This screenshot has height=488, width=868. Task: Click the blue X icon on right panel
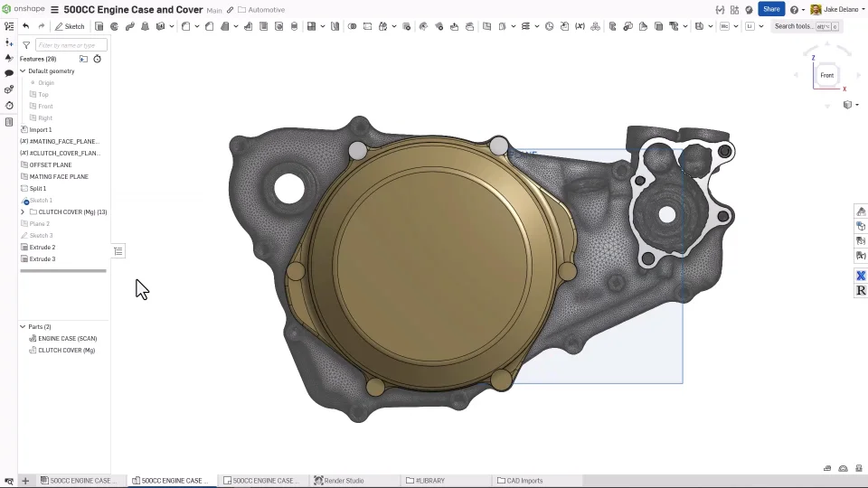861,276
